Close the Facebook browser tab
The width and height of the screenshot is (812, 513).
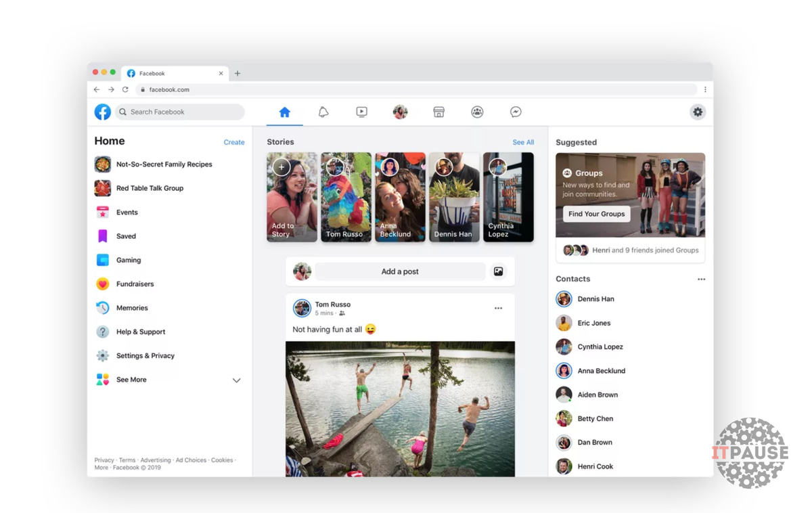coord(221,74)
